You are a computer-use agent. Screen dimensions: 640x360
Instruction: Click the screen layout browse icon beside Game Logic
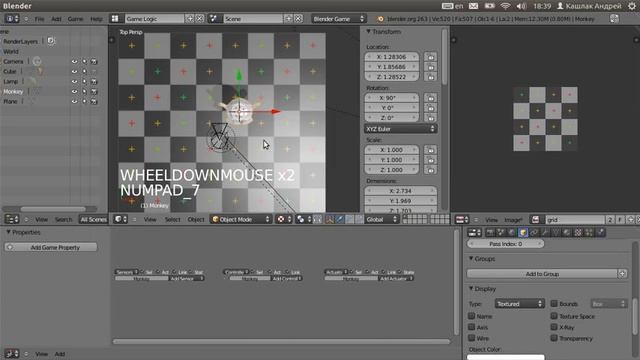[x=115, y=18]
